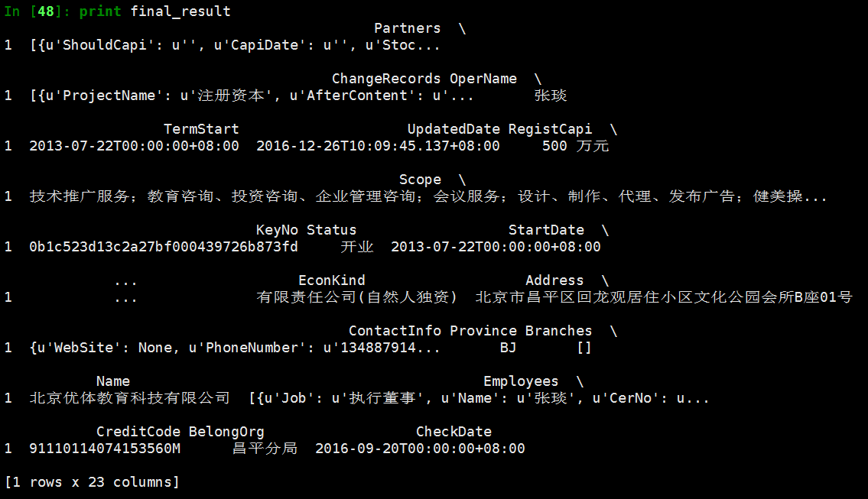
Task: Select the company name 北京优体教育科技有限公司
Action: point(129,398)
